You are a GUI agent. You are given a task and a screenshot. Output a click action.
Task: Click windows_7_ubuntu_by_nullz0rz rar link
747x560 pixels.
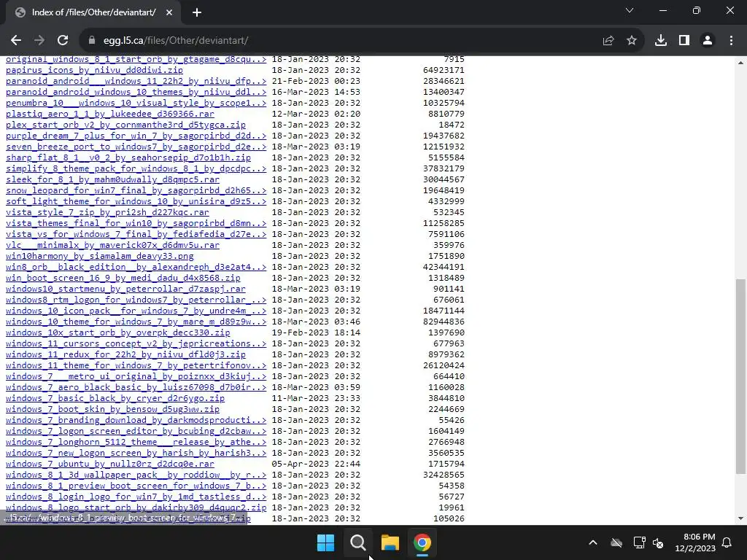[110, 464]
